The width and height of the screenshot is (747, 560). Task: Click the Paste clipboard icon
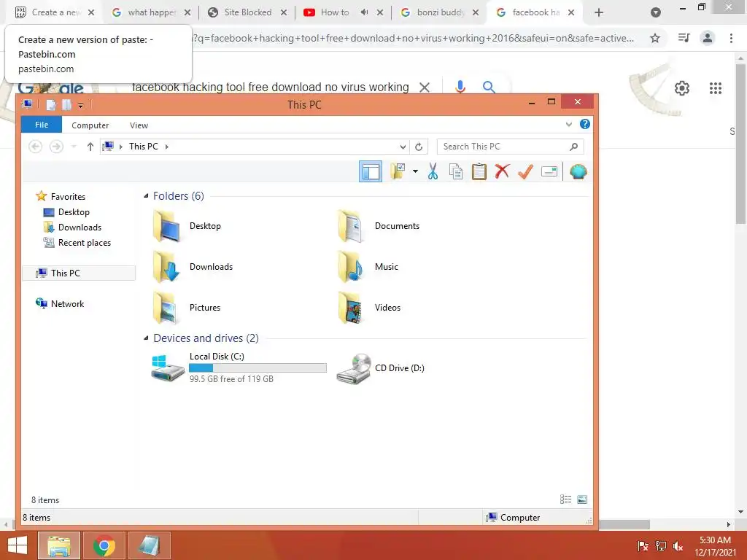(479, 171)
